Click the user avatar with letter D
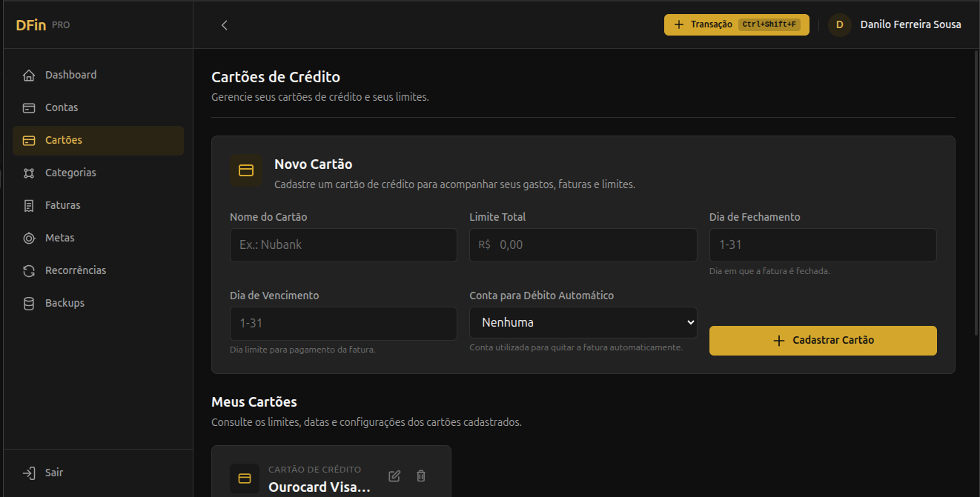Screen dimensions: 980x497 point(840,24)
